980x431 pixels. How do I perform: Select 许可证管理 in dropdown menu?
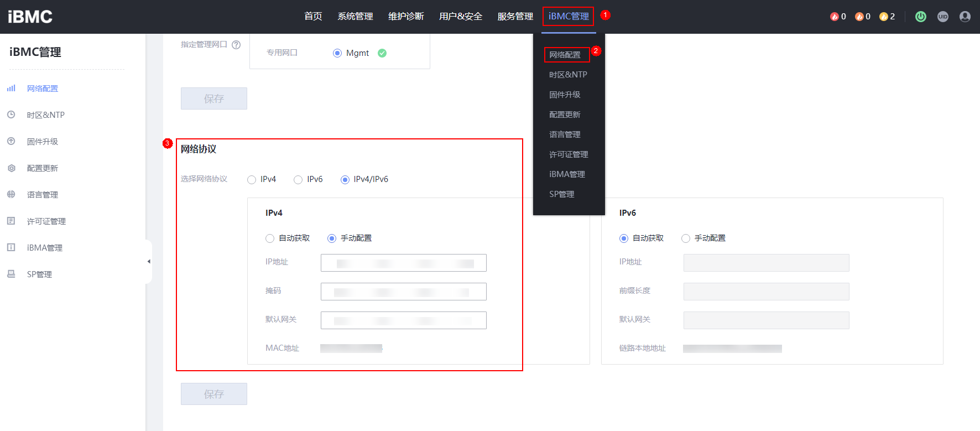coord(569,154)
